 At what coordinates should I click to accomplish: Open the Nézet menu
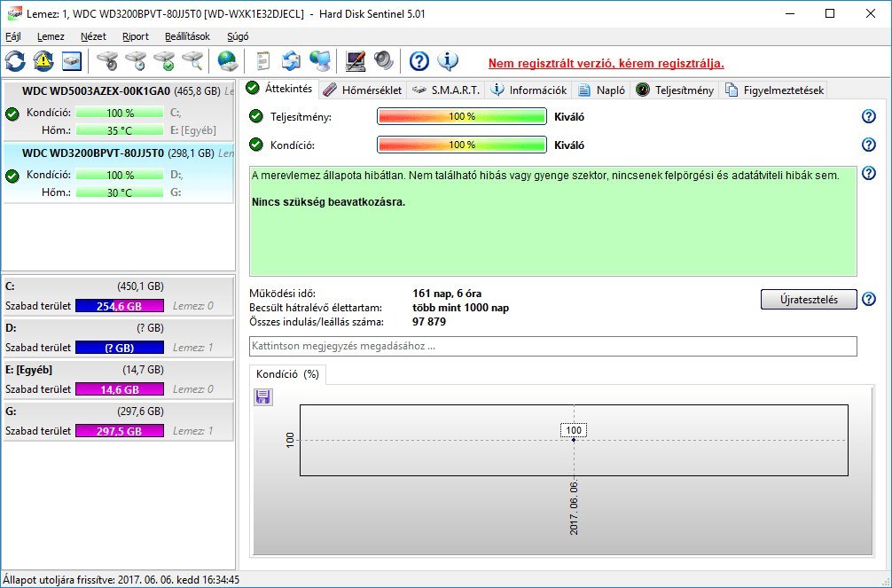pyautogui.click(x=93, y=36)
